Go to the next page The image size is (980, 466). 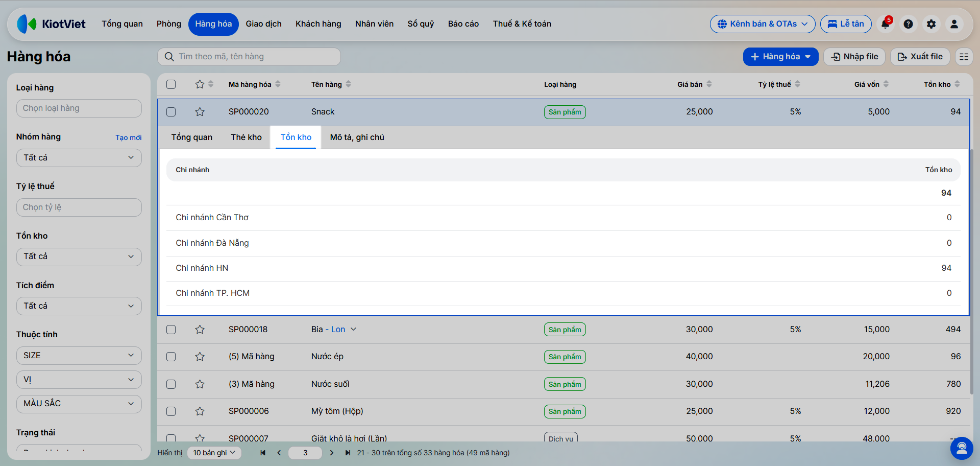332,453
